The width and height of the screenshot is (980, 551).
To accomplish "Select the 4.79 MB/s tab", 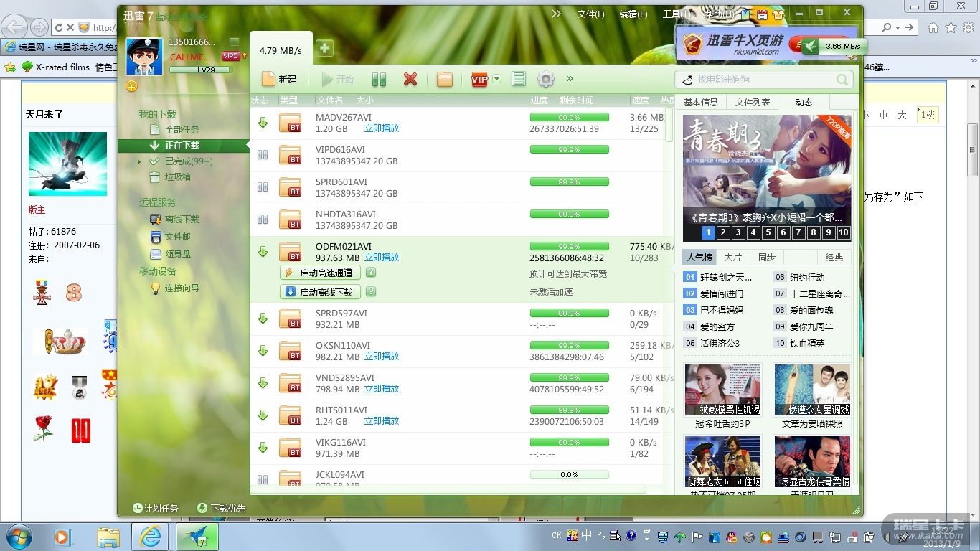I will click(x=281, y=50).
